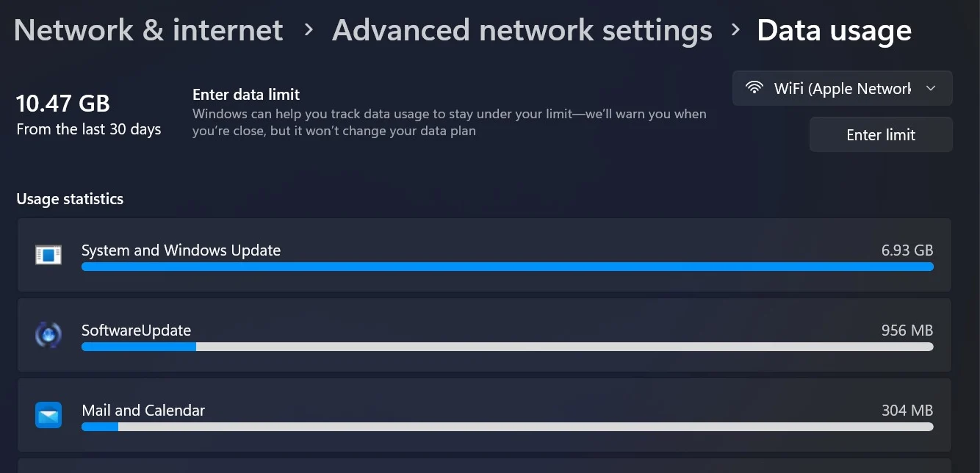Click the Mail and Calendar envelope icon
The image size is (980, 473).
[48, 415]
